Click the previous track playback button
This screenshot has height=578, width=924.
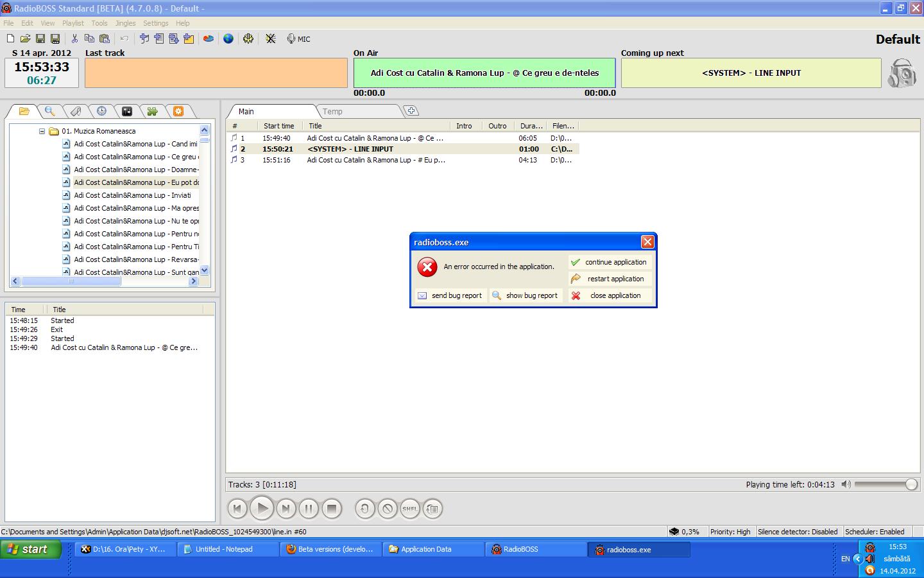237,509
